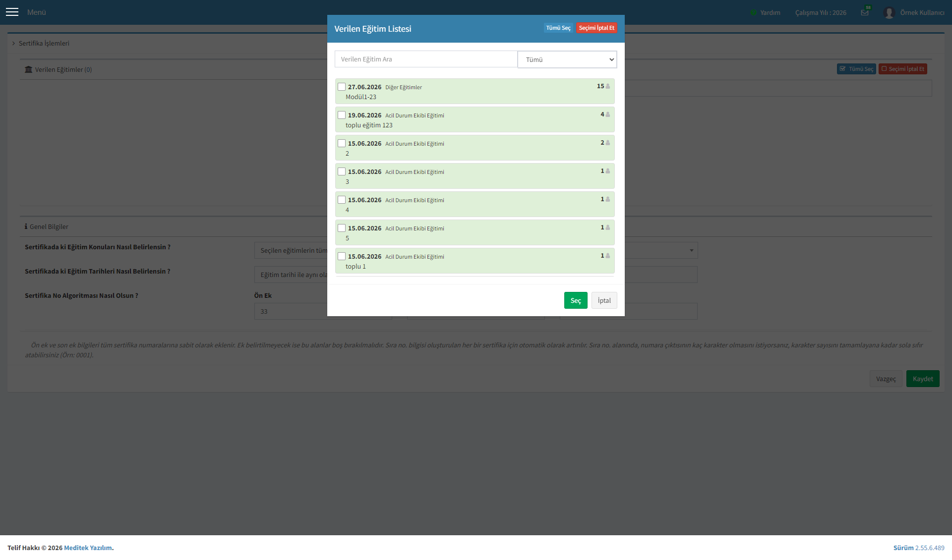Viewport: 952px width, 560px height.
Task: Click the green Seç button
Action: coord(576,300)
